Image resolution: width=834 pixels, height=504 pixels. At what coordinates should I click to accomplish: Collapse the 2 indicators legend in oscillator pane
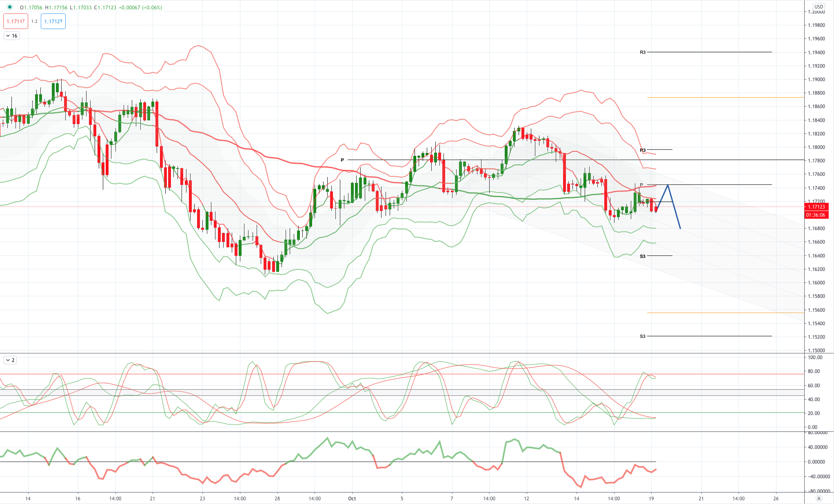point(8,360)
